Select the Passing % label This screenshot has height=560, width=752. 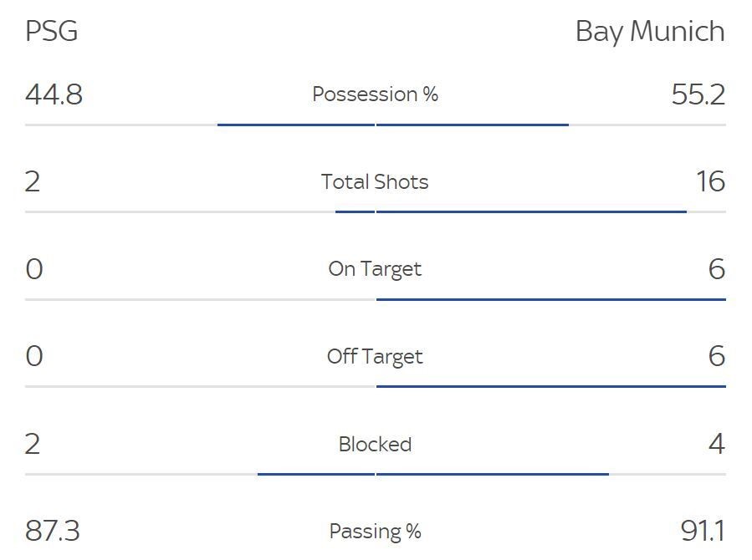coord(375,532)
